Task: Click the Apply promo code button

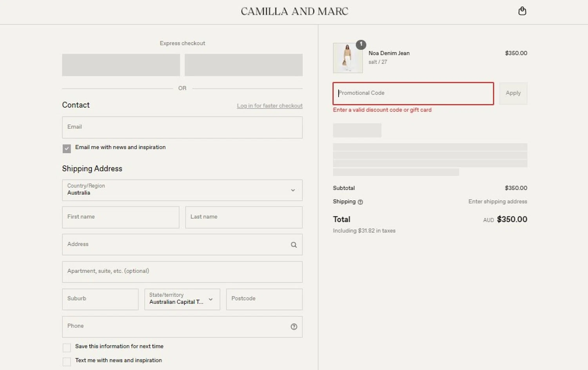Action: 513,93
